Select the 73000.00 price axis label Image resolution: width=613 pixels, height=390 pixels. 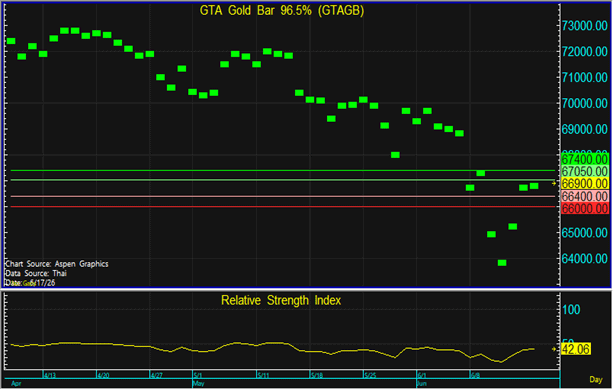tap(584, 26)
